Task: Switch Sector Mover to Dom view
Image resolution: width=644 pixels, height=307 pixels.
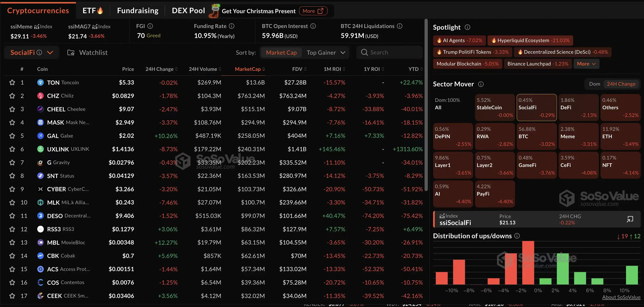Action: pos(594,84)
